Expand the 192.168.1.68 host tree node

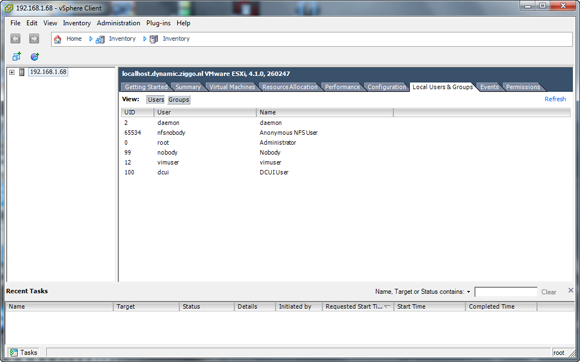pos(12,72)
